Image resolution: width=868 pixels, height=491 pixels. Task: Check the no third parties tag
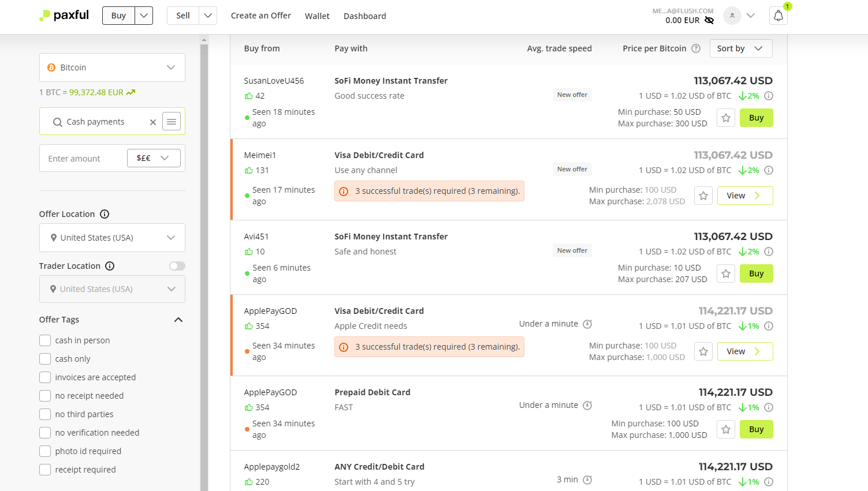(45, 414)
